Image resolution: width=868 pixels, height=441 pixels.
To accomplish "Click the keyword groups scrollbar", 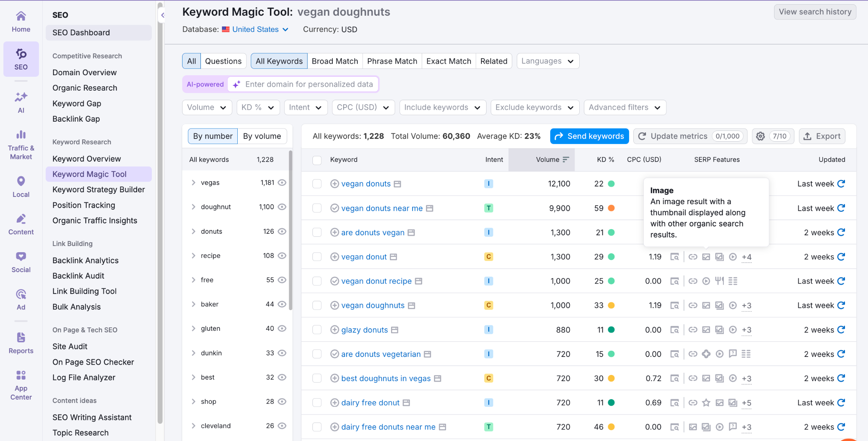I will [x=290, y=230].
